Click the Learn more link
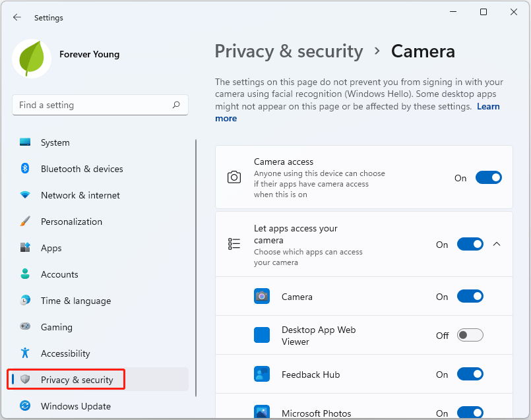The height and width of the screenshot is (420, 531). tap(488, 106)
